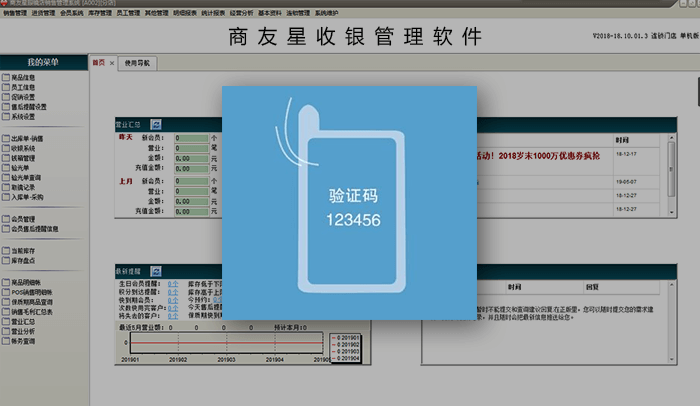Click yesterday's 新会员 value field
Viewport: 700px width, 406px height.
click(x=192, y=138)
